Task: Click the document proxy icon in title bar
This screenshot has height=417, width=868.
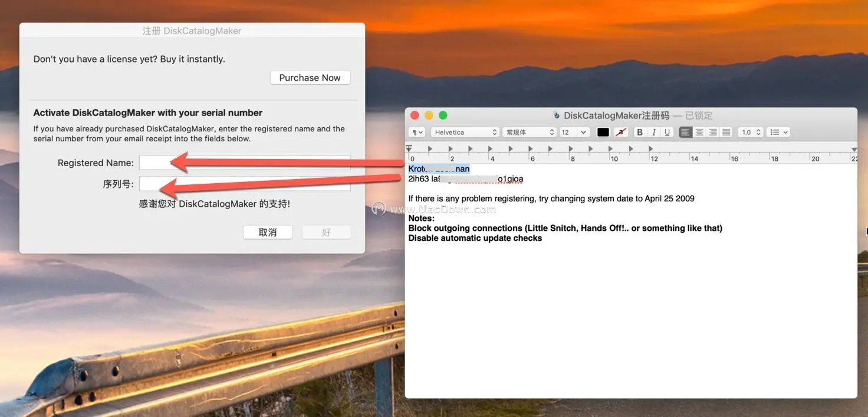Action: 556,115
